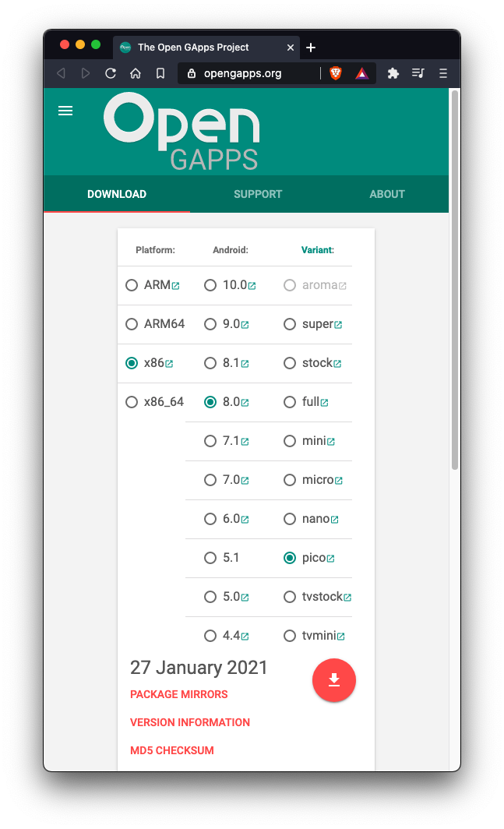The image size is (504, 829).
Task: Close The Open GApps Project tab
Action: pos(291,48)
